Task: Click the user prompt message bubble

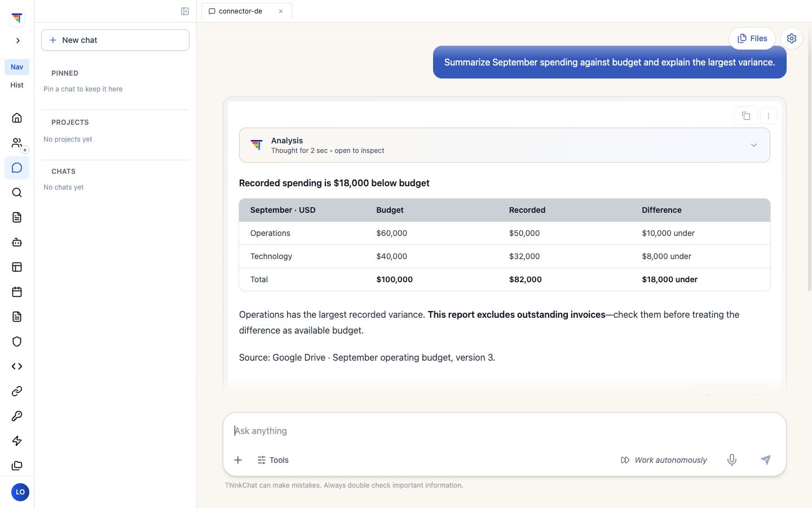Action: (610, 62)
